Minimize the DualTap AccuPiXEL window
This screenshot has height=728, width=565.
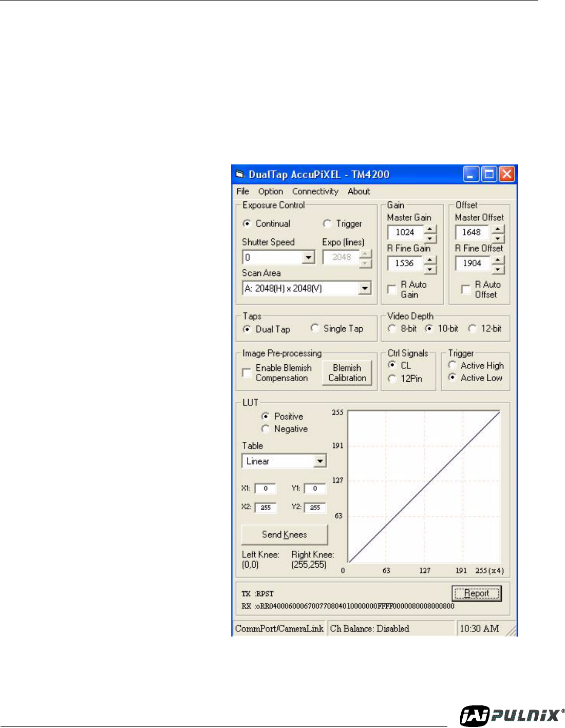click(471, 174)
